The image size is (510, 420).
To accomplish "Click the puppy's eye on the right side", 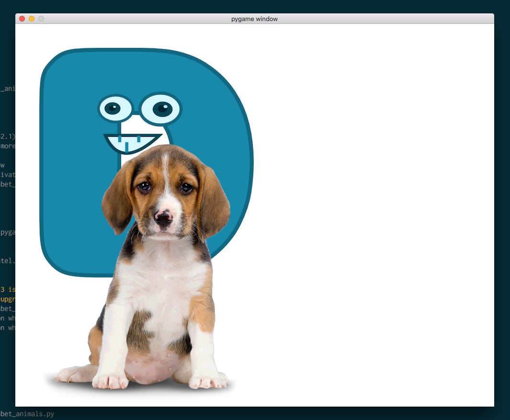I will pos(186,188).
